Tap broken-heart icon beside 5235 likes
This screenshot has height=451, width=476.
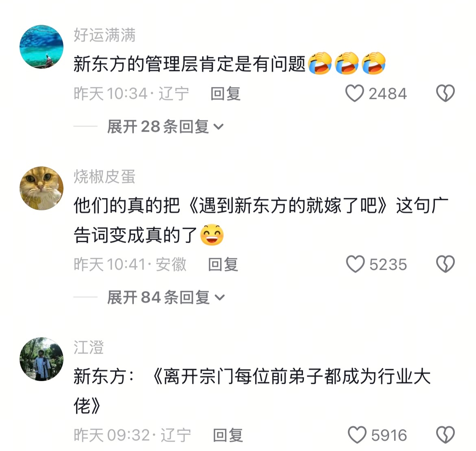pyautogui.click(x=445, y=264)
